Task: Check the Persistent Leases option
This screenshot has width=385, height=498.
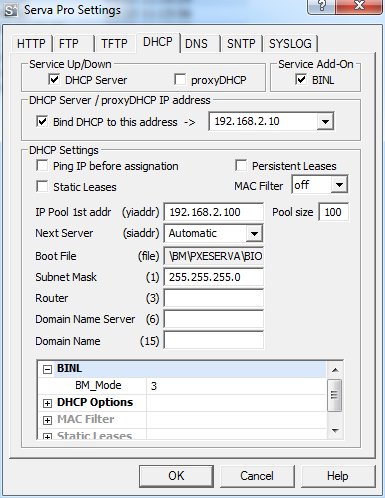Action: point(241,166)
